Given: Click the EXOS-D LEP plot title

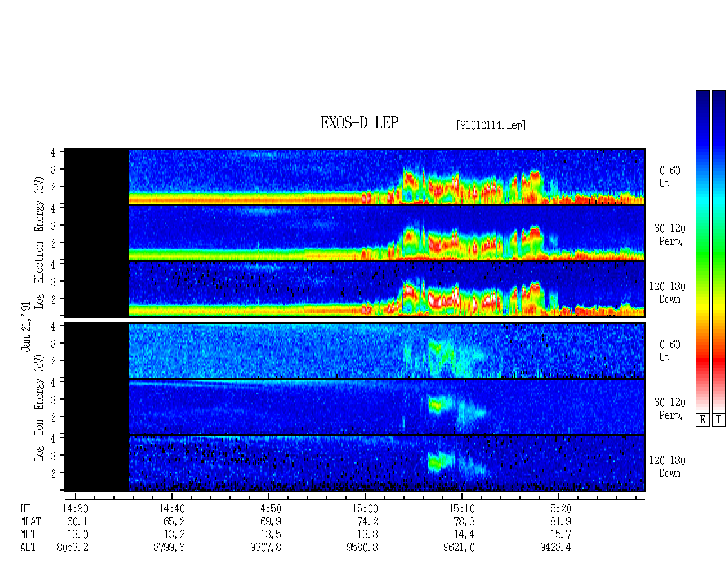Looking at the screenshot, I should [x=359, y=122].
